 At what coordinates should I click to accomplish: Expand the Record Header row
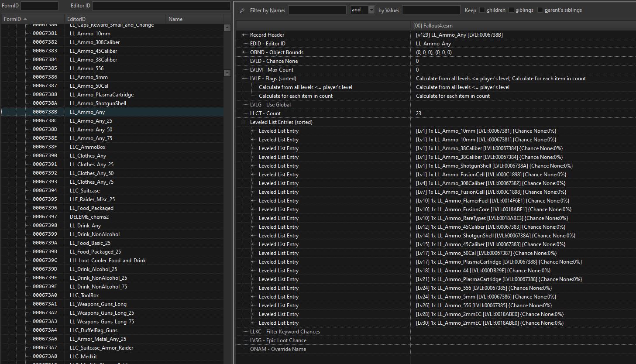tap(244, 35)
